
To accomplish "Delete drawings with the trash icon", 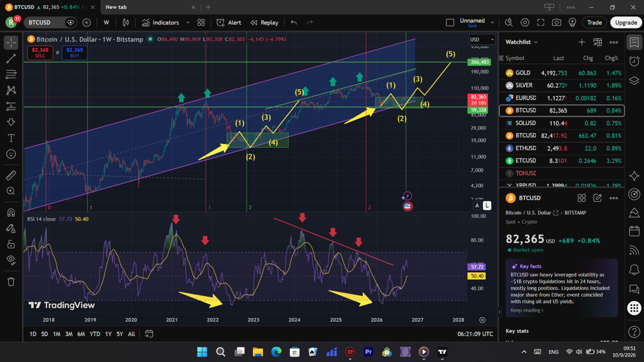I will point(11,282).
